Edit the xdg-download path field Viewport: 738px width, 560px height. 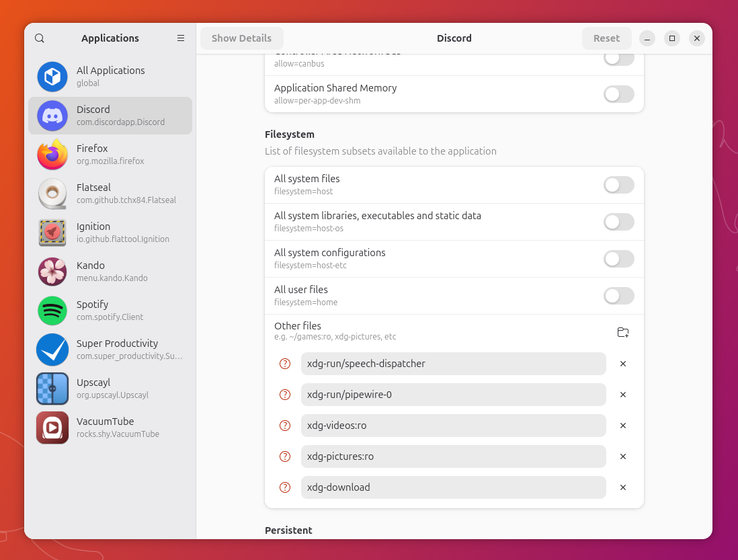pos(453,487)
